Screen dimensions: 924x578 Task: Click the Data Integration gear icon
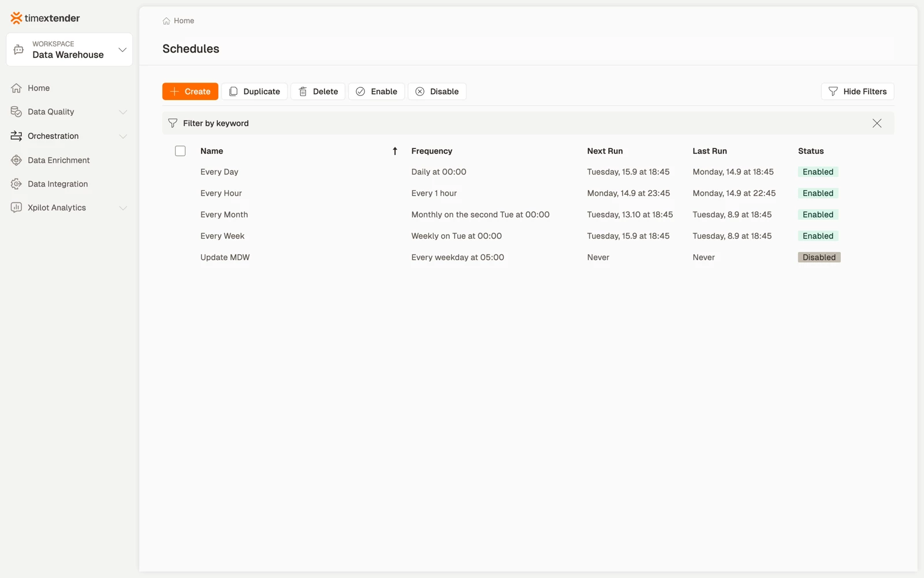pos(16,184)
